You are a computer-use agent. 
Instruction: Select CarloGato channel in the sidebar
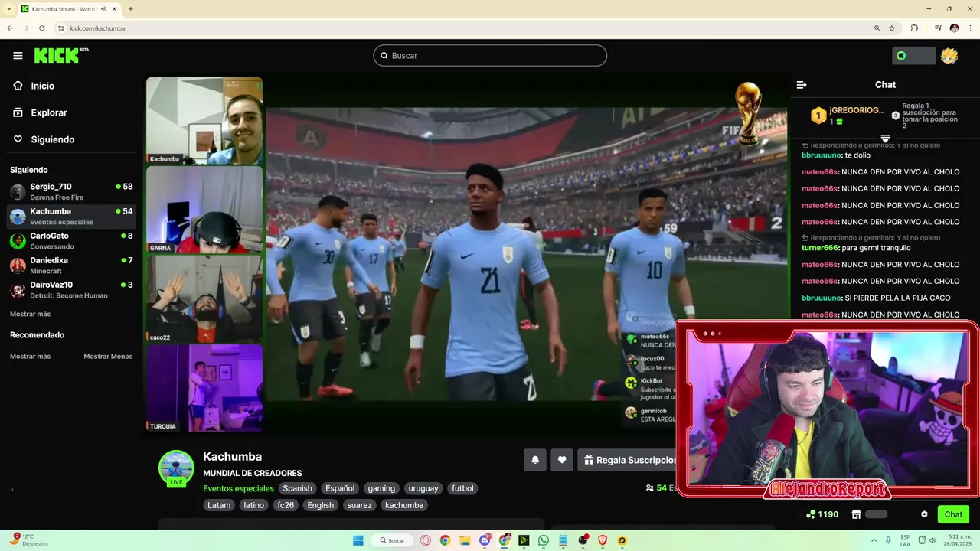click(x=72, y=240)
